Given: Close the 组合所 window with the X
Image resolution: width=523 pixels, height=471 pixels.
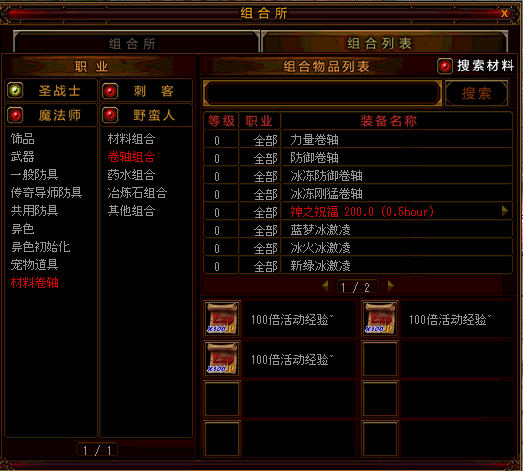Looking at the screenshot, I should click(x=504, y=13).
